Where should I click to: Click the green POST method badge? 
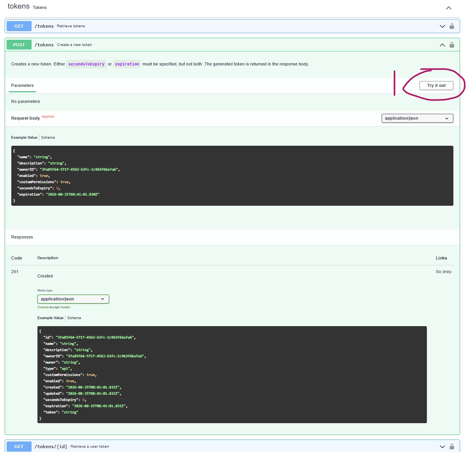[x=19, y=45]
